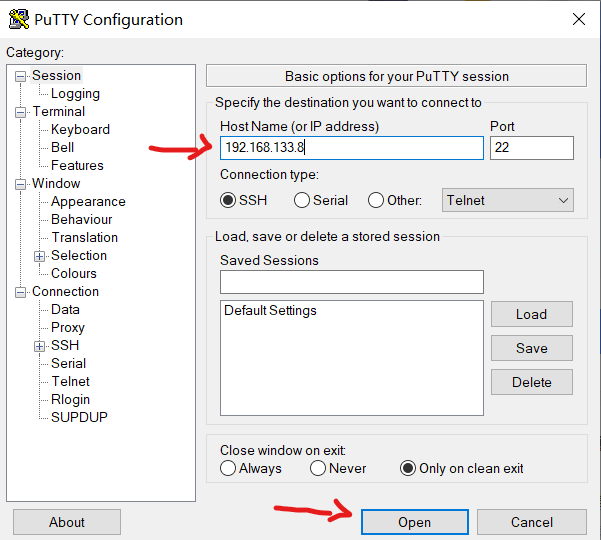Screen dimensions: 601x540
Task: Select Never for close window on exit
Action: pyautogui.click(x=318, y=468)
